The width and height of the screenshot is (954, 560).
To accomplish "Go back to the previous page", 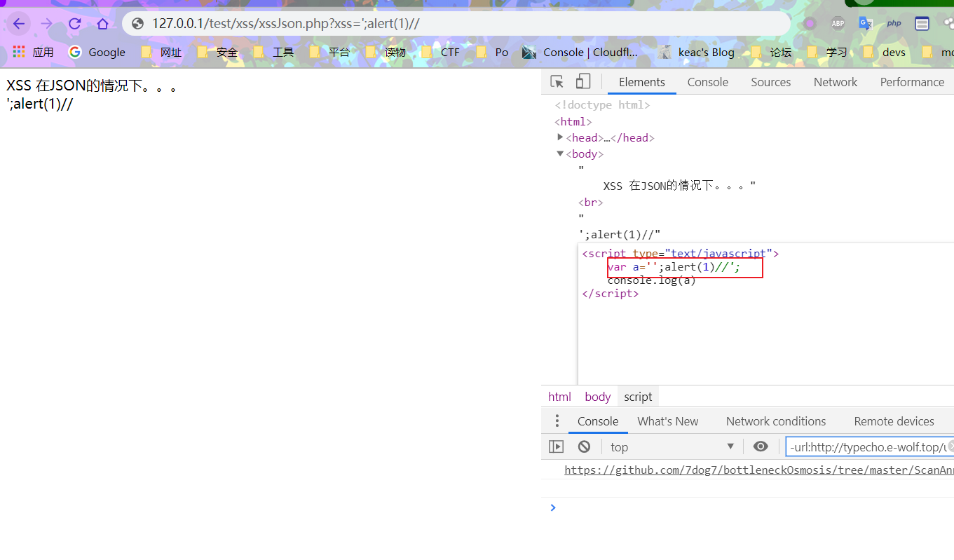I will [x=19, y=24].
